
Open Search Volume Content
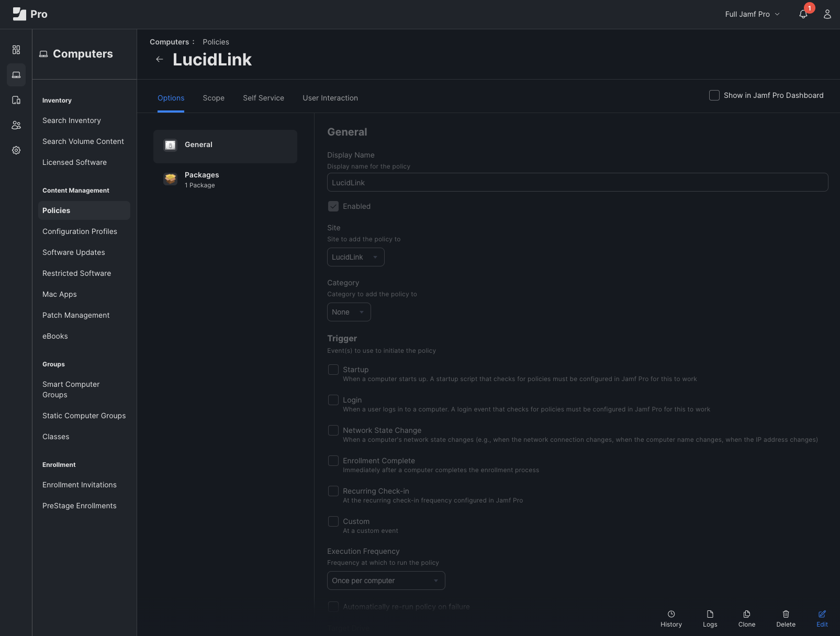84,141
